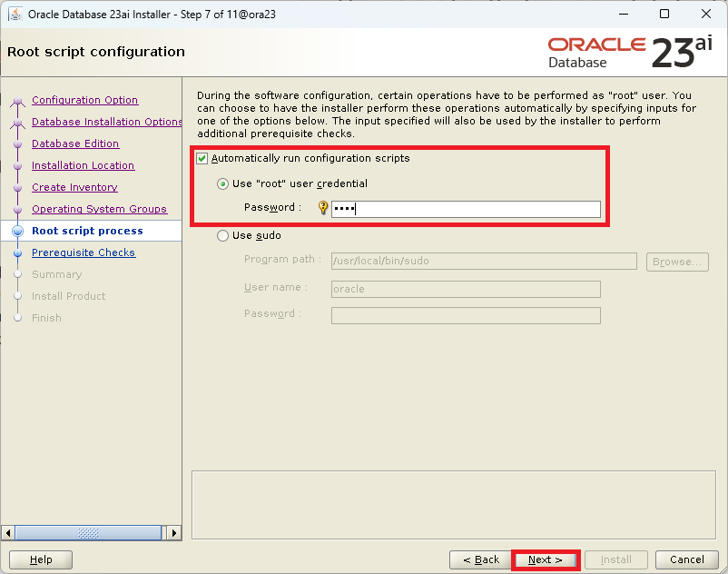Click the password hint key icon
The height and width of the screenshot is (574, 728).
click(322, 208)
